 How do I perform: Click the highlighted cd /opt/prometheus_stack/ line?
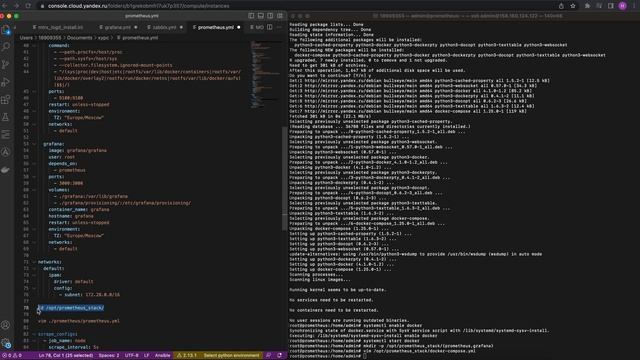coord(71,308)
